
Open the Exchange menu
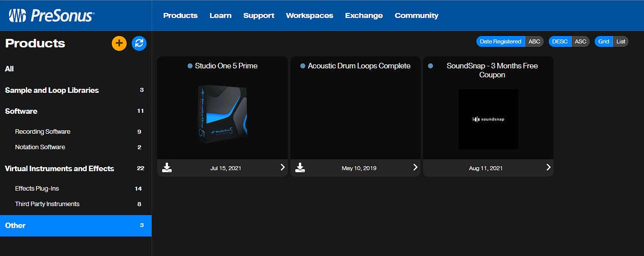point(364,15)
